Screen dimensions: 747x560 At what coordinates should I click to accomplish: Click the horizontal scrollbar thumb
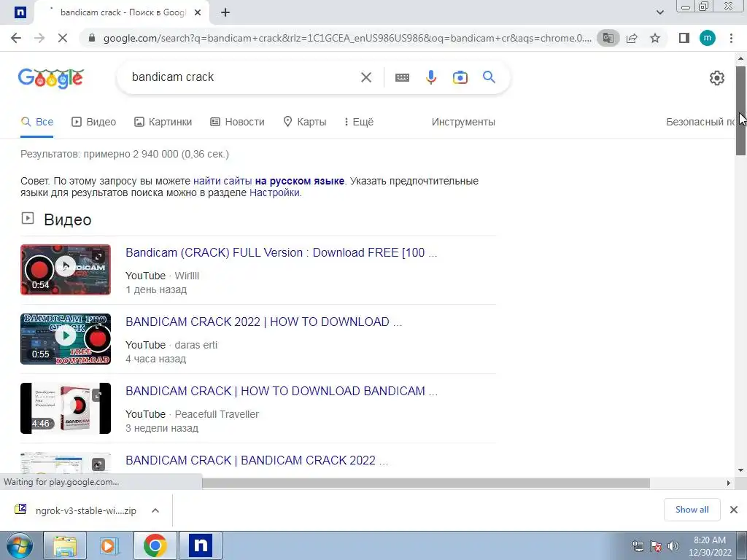coord(425,483)
